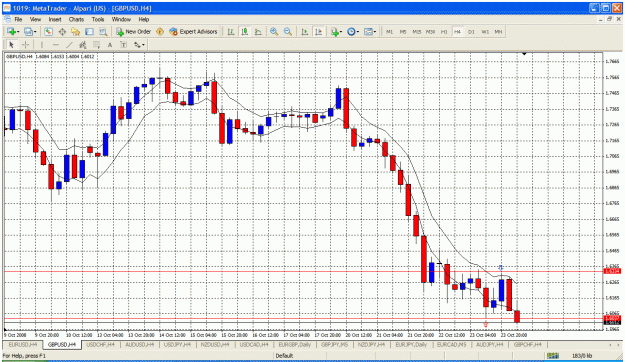The width and height of the screenshot is (625, 362).
Task: Select the MN timeframe
Action: tap(498, 31)
